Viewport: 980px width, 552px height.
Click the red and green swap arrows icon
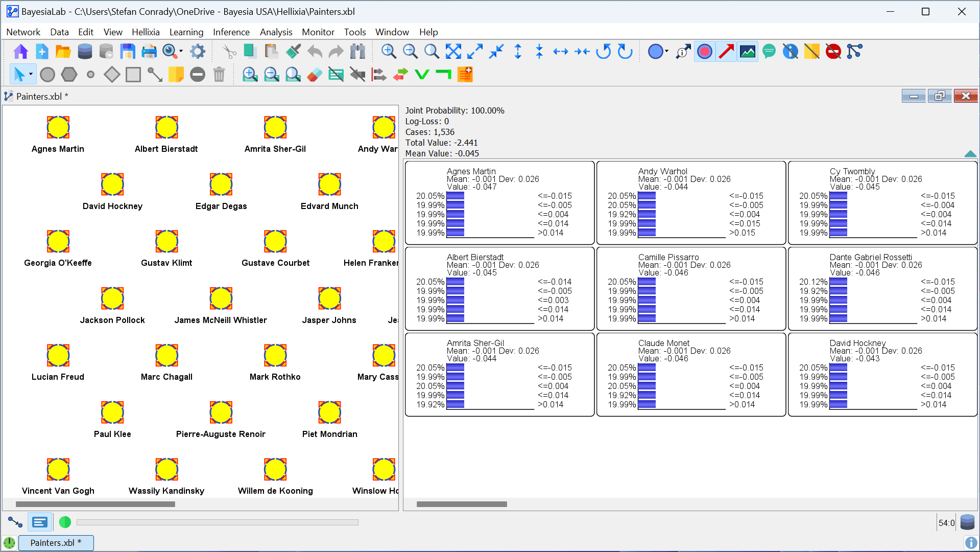point(400,75)
